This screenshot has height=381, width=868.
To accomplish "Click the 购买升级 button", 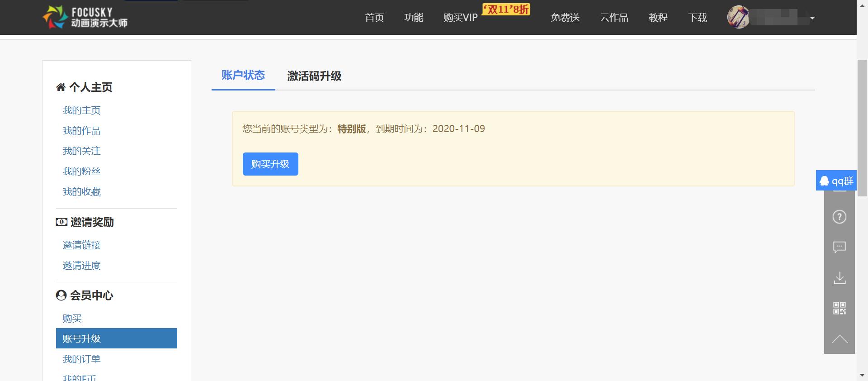I will (270, 164).
